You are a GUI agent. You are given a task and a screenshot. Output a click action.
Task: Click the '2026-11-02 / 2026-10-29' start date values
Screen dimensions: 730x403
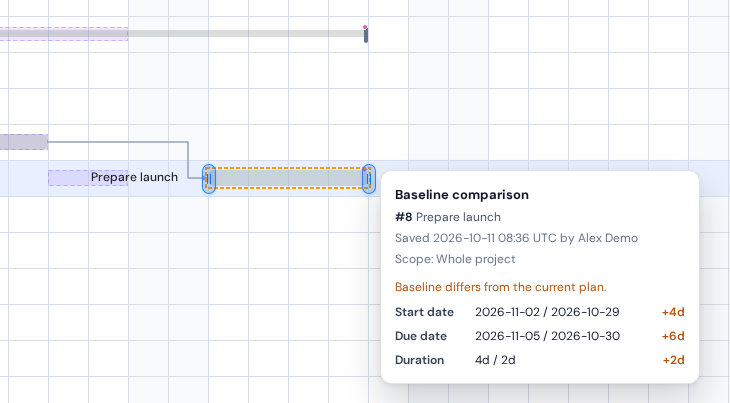(x=547, y=312)
